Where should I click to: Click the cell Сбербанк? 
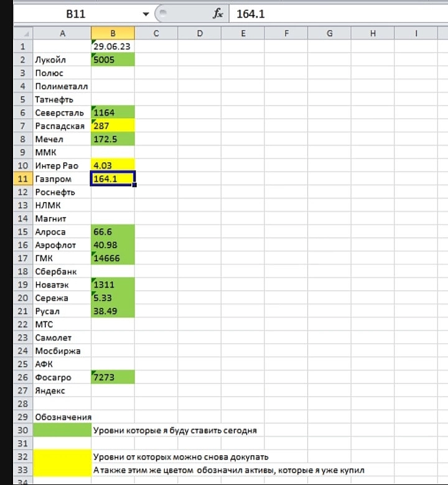click(62, 271)
